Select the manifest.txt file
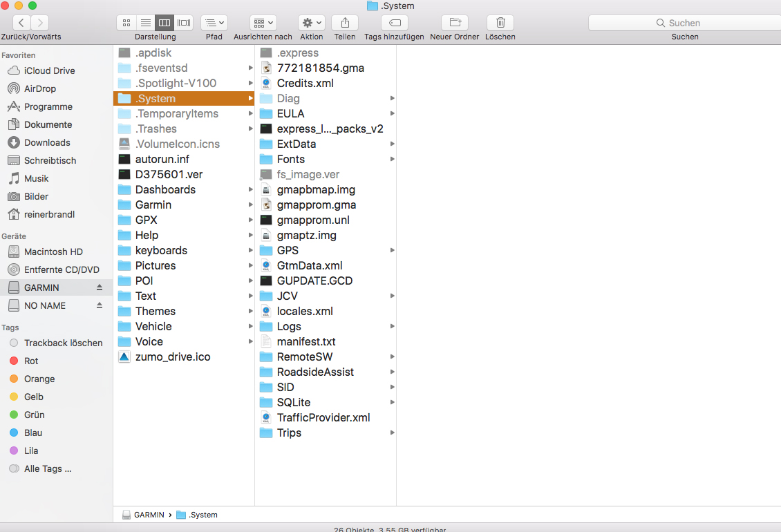781x532 pixels. [326, 341]
